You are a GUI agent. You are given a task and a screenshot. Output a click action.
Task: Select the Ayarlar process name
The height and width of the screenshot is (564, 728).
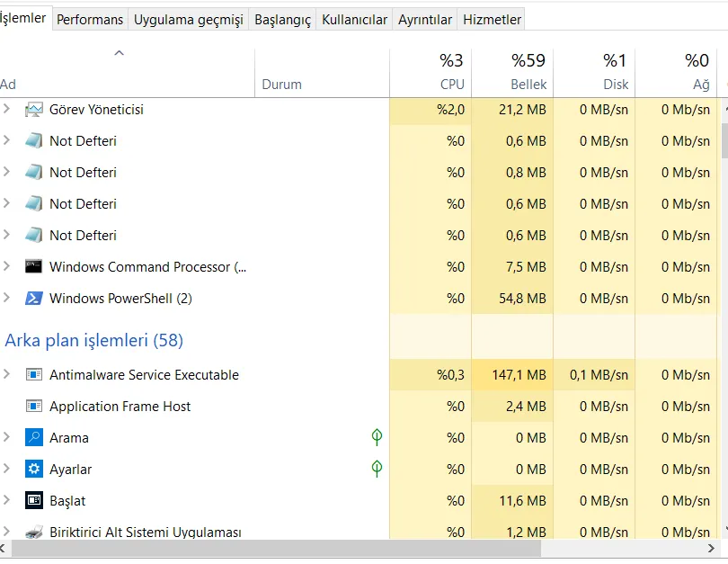pyautogui.click(x=71, y=470)
